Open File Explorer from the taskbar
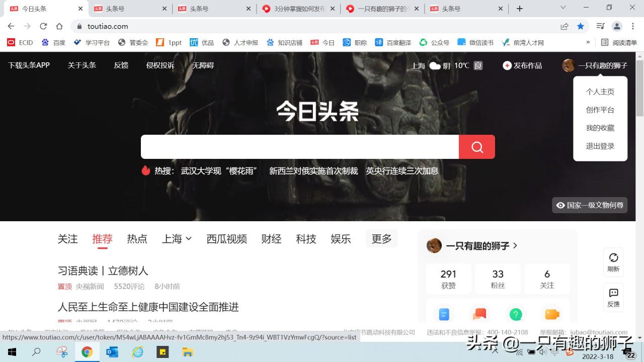The image size is (644, 362). tap(188, 352)
